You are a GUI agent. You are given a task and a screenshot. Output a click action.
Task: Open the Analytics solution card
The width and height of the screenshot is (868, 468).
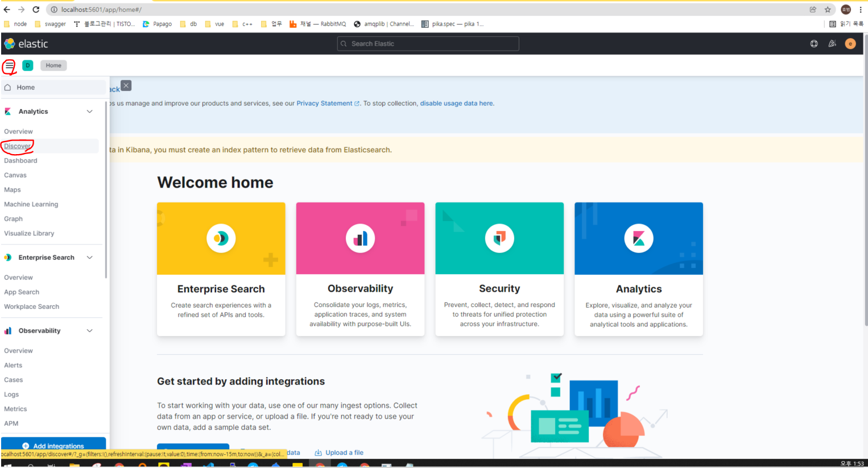639,269
